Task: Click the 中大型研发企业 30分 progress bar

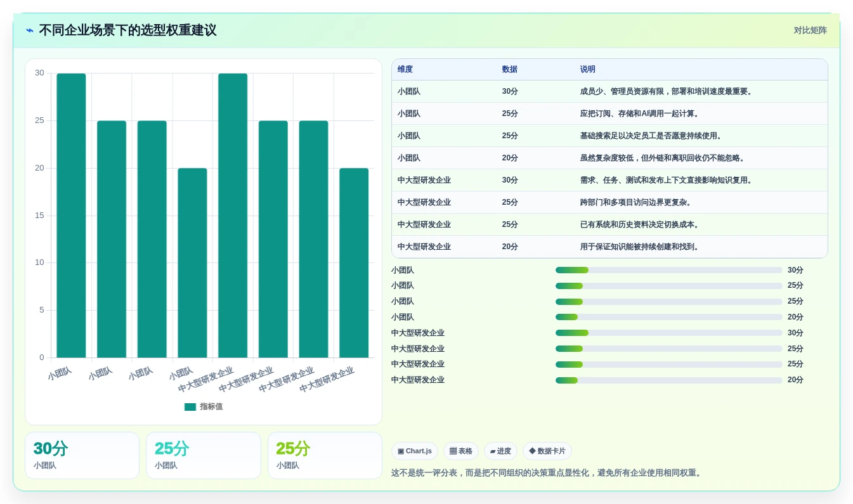Action: pyautogui.click(x=669, y=333)
